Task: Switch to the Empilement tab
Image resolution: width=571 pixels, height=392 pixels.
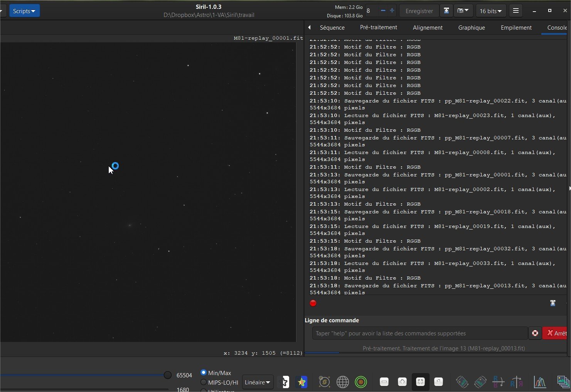Action: click(x=516, y=27)
